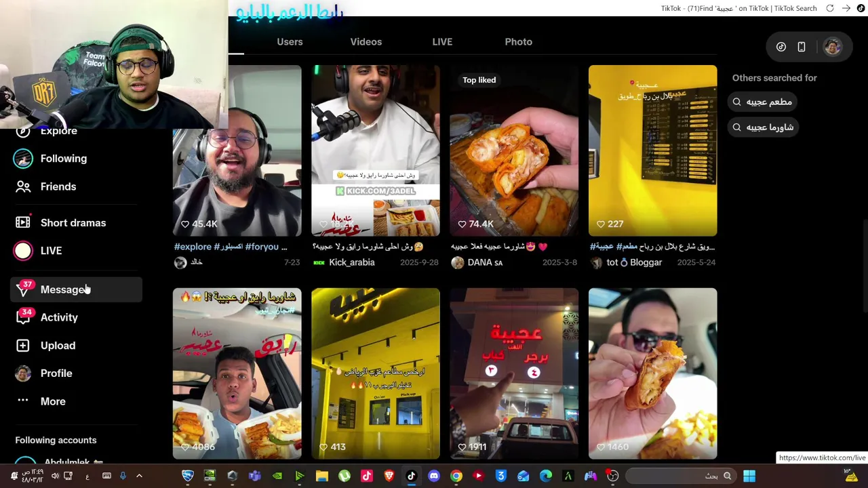Go to the Following feed
The image size is (868, 488).
point(63,159)
